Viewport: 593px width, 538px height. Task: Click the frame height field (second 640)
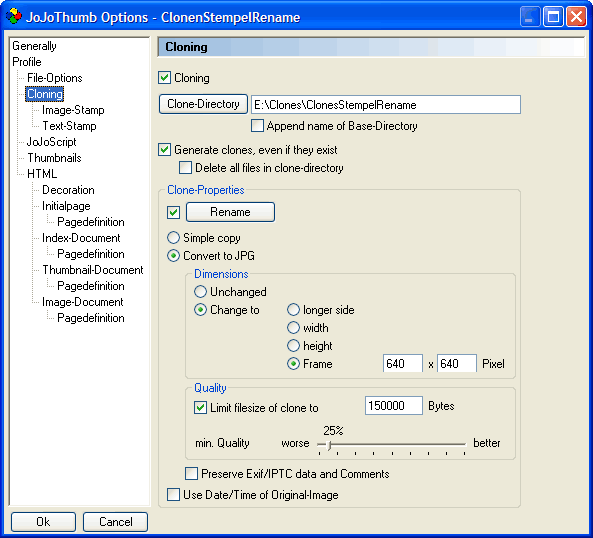456,363
